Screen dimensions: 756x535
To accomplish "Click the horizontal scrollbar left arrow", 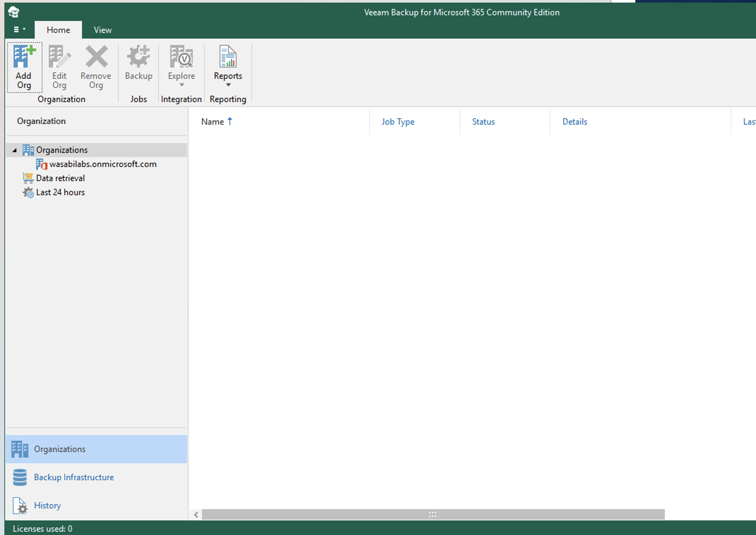I will (x=196, y=515).
